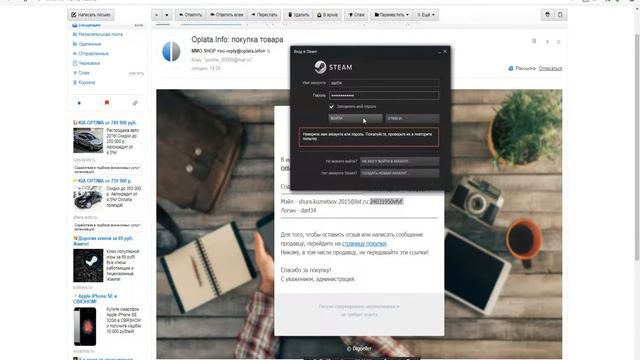640x360 pixels.
Task: Focus the Steam password field
Action: click(384, 96)
